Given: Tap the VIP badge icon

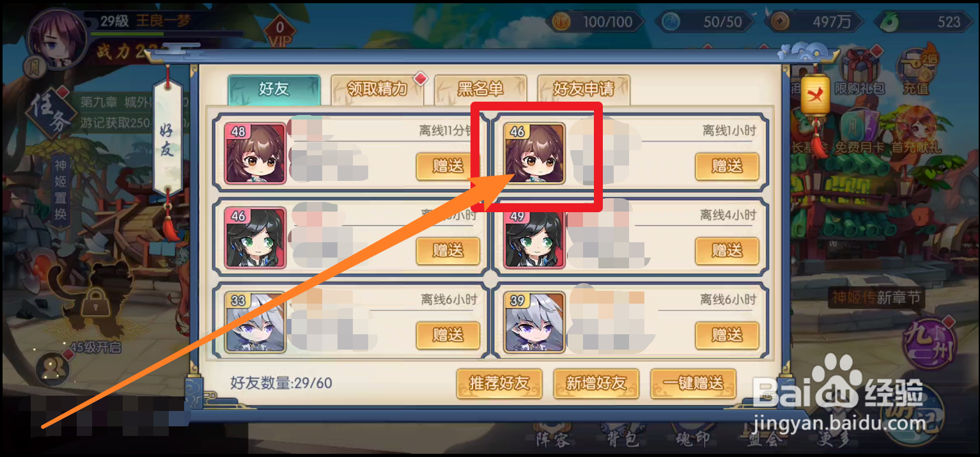Looking at the screenshot, I should pos(279,33).
